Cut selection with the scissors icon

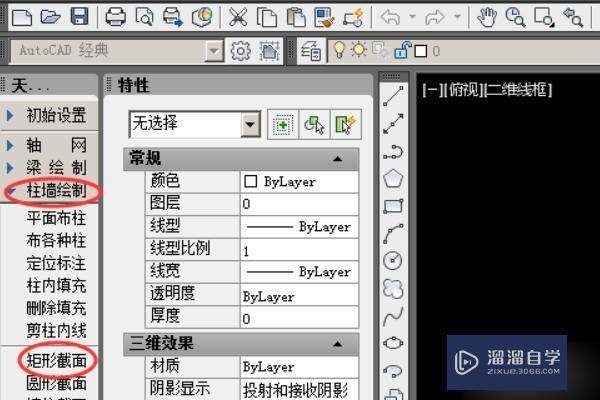pyautogui.click(x=238, y=17)
